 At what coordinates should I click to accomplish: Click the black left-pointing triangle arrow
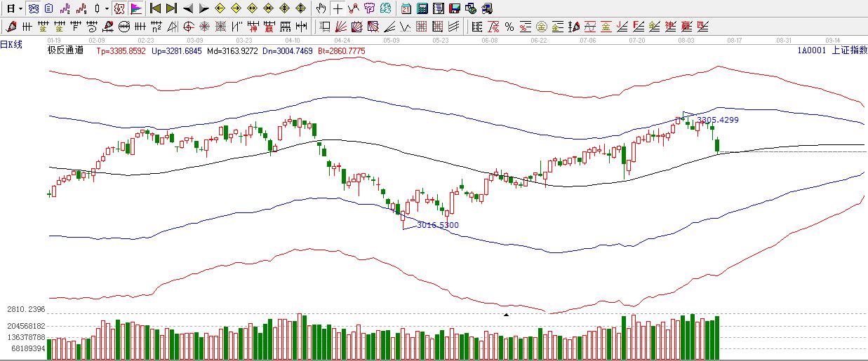188,8
